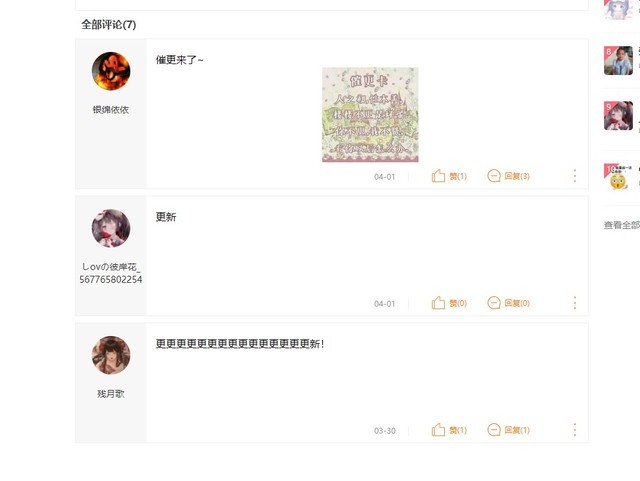The image size is (640, 481).
Task: Like the comment by 银绵依依
Action: tap(449, 176)
